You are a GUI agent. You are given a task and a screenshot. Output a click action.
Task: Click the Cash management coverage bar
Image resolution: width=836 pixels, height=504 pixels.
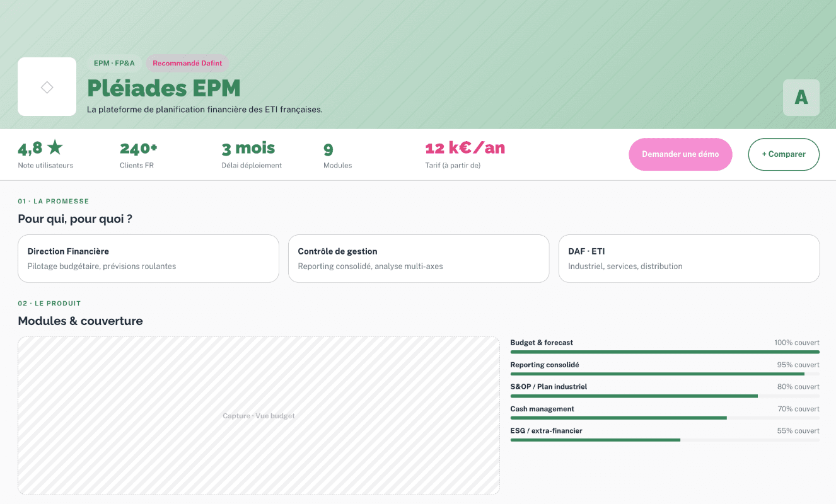click(665, 418)
